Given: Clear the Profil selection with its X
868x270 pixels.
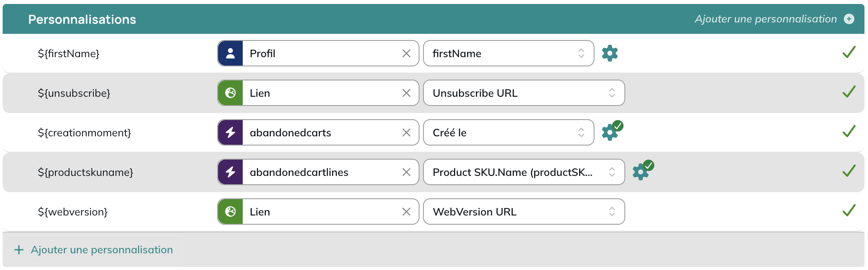Looking at the screenshot, I should click(x=406, y=53).
